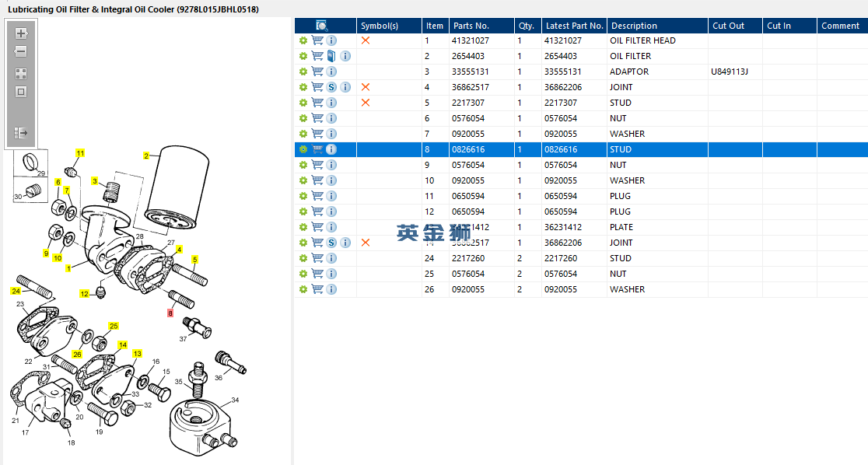Click info icon on selected item 8 STUD
Viewport: 868px width, 465px height.
click(x=331, y=149)
